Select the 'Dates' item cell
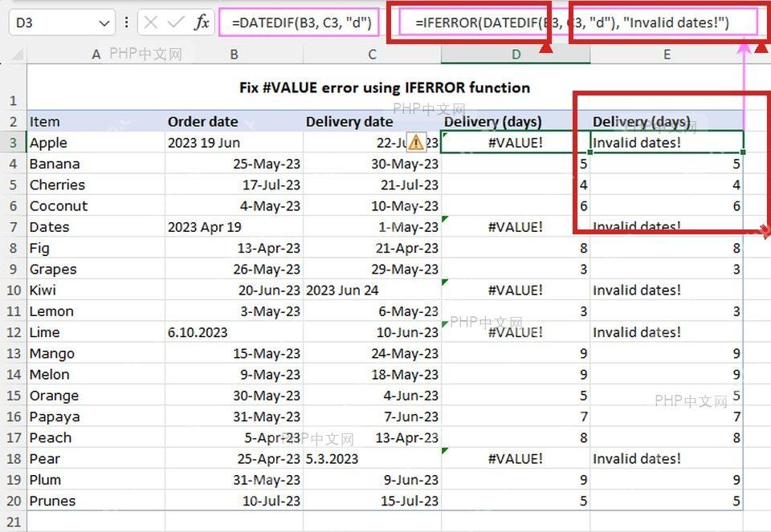 [x=96, y=227]
